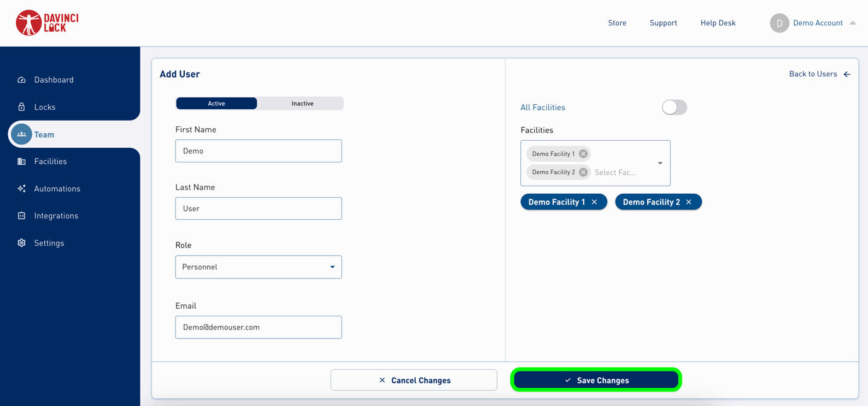Screen dimensions: 868x406
Task: Select the Locks icon in the sidebar
Action: coord(21,107)
